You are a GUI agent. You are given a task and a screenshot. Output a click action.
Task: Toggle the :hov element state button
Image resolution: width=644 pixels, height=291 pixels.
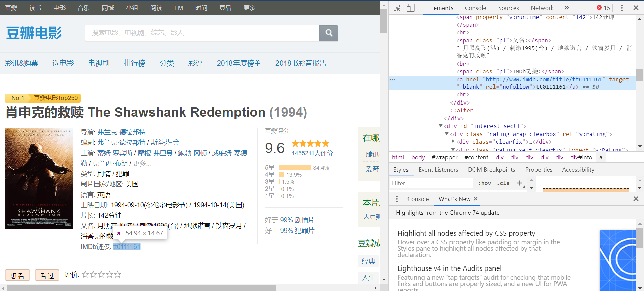(x=485, y=183)
